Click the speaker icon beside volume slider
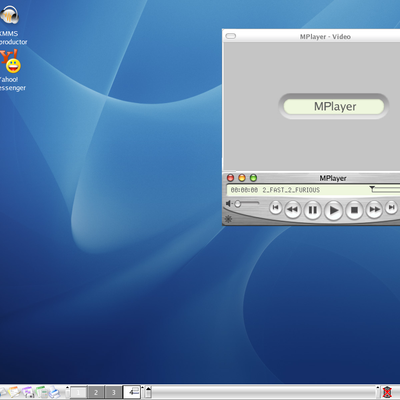Image resolution: width=400 pixels, height=400 pixels. point(228,203)
